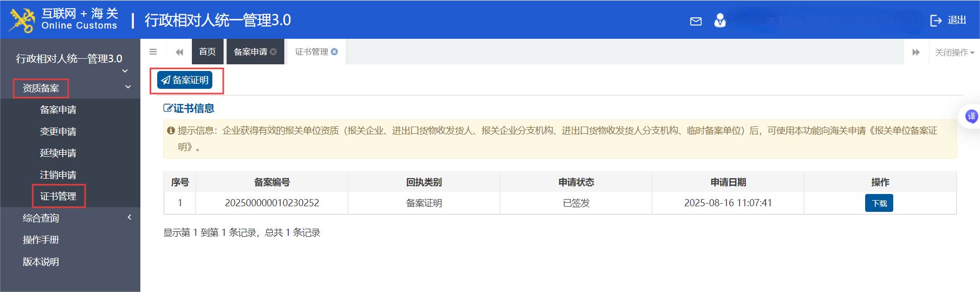This screenshot has height=292, width=980.
Task: Open 变更申请 in the sidebar
Action: click(58, 131)
